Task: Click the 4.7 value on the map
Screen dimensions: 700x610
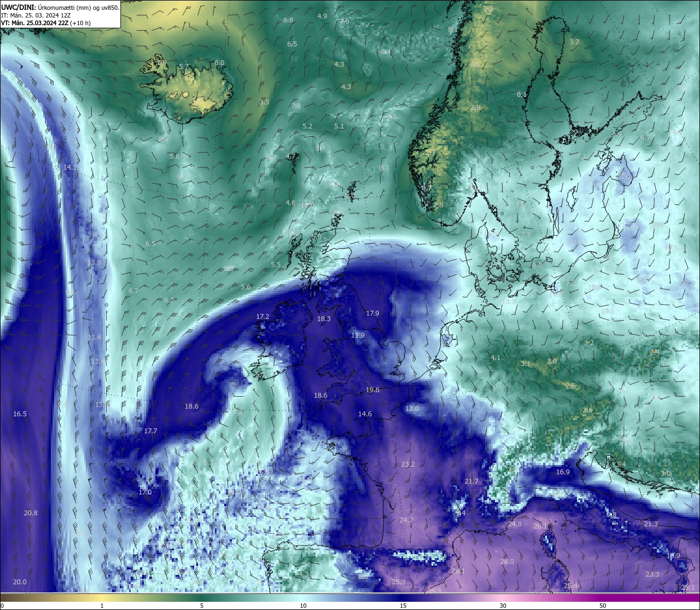Action: [290, 156]
